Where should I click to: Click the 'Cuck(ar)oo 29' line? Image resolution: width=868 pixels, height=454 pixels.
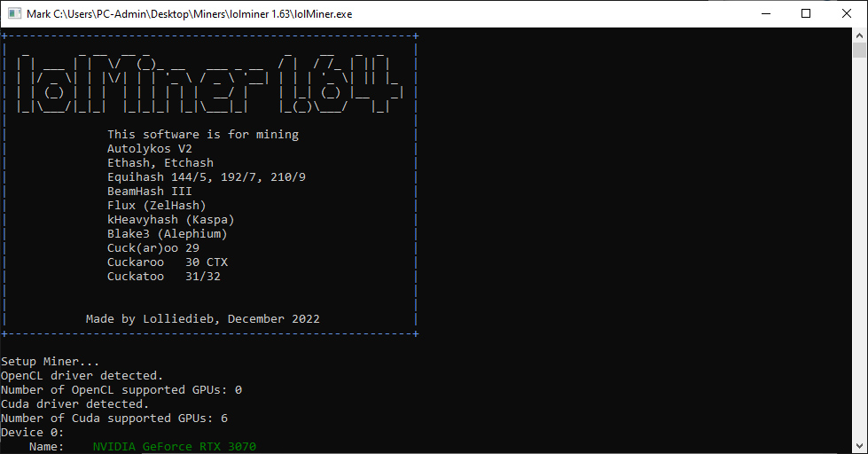pyautogui.click(x=152, y=248)
